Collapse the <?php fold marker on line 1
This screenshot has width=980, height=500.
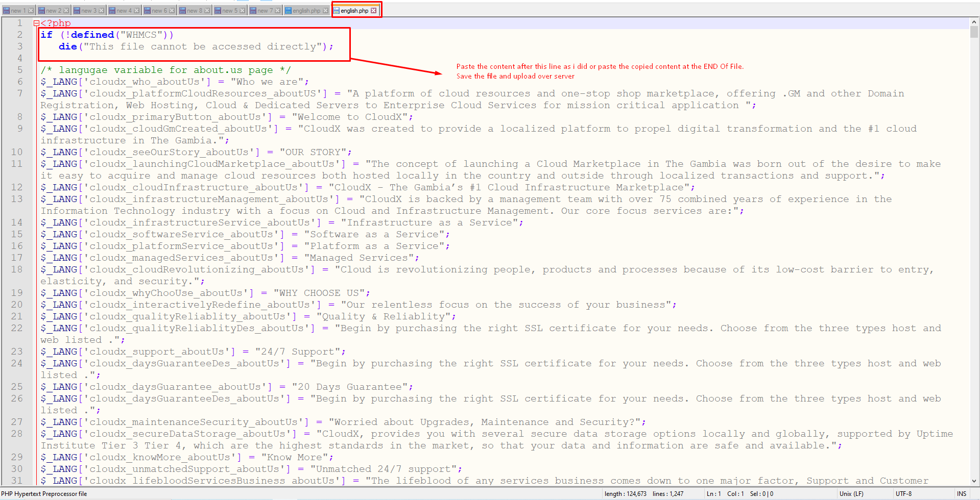(x=36, y=23)
